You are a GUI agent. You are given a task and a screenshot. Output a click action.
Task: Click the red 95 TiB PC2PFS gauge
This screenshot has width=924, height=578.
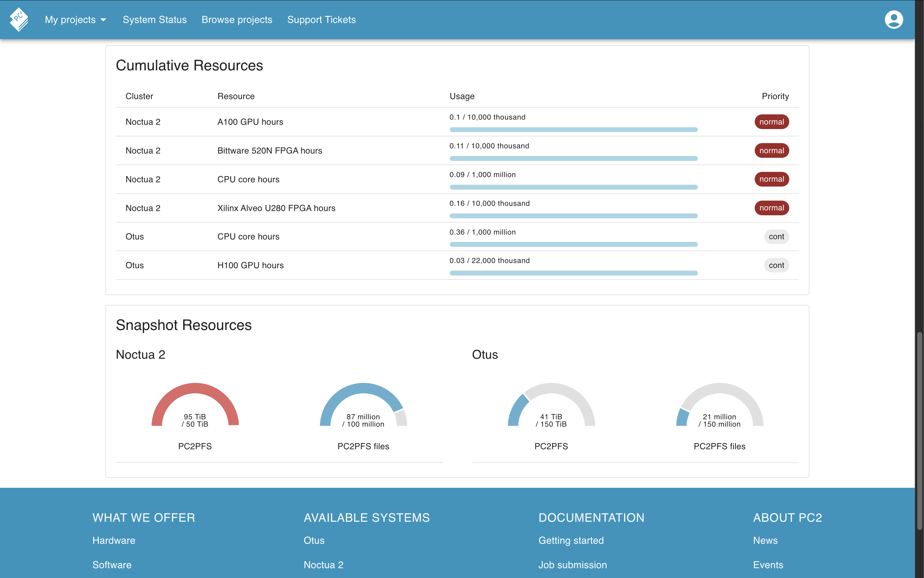click(195, 404)
